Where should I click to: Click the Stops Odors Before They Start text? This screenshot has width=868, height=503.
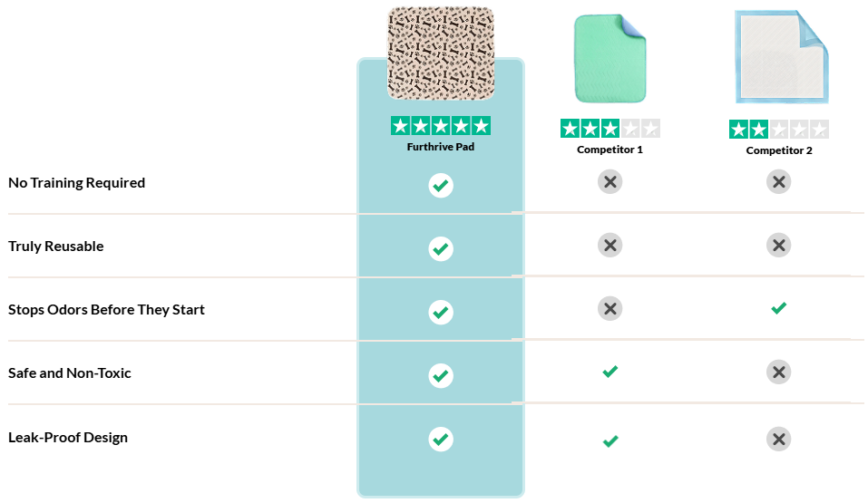pyautogui.click(x=106, y=309)
